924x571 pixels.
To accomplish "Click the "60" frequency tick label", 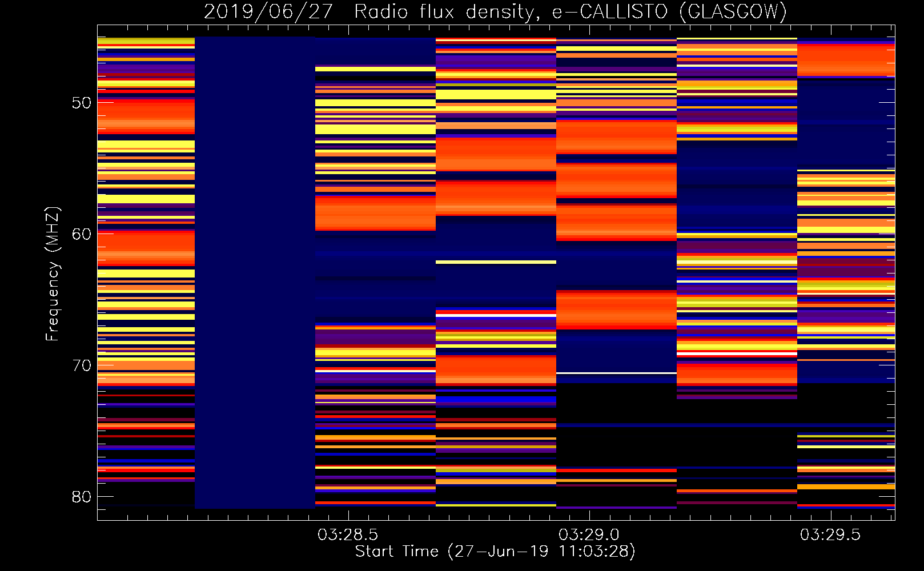I will pos(82,234).
